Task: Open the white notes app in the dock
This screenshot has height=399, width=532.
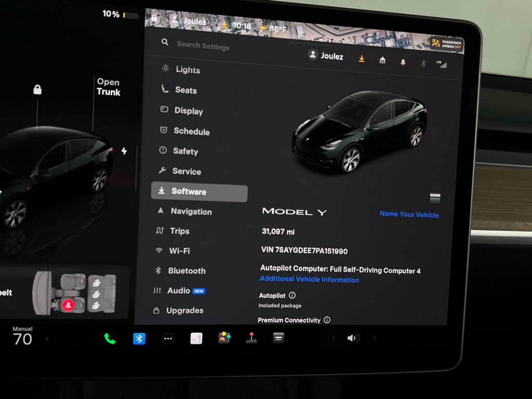Action: 196,338
